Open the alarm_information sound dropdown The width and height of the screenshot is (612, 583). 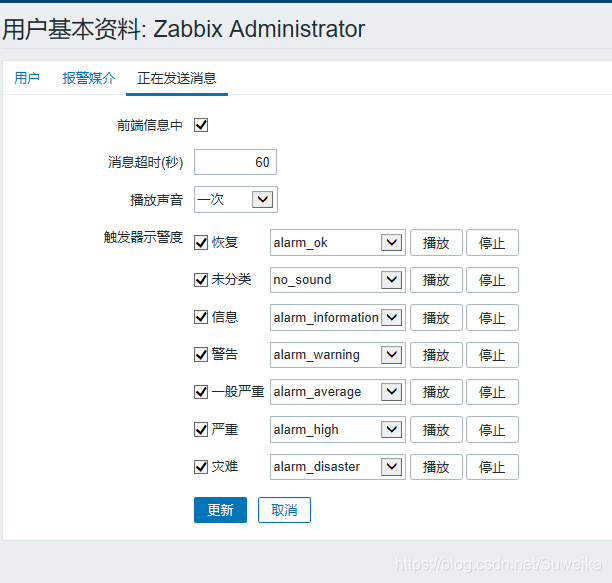pyautogui.click(x=338, y=317)
